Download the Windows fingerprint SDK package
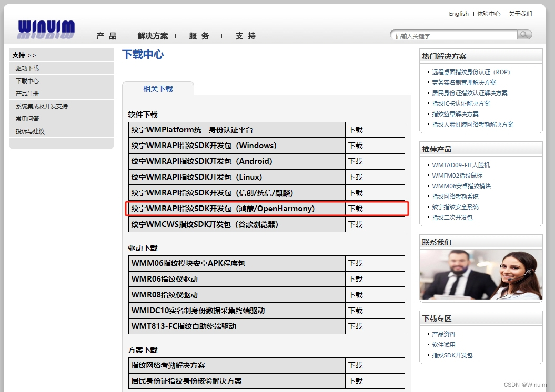The image size is (555, 392). (356, 146)
